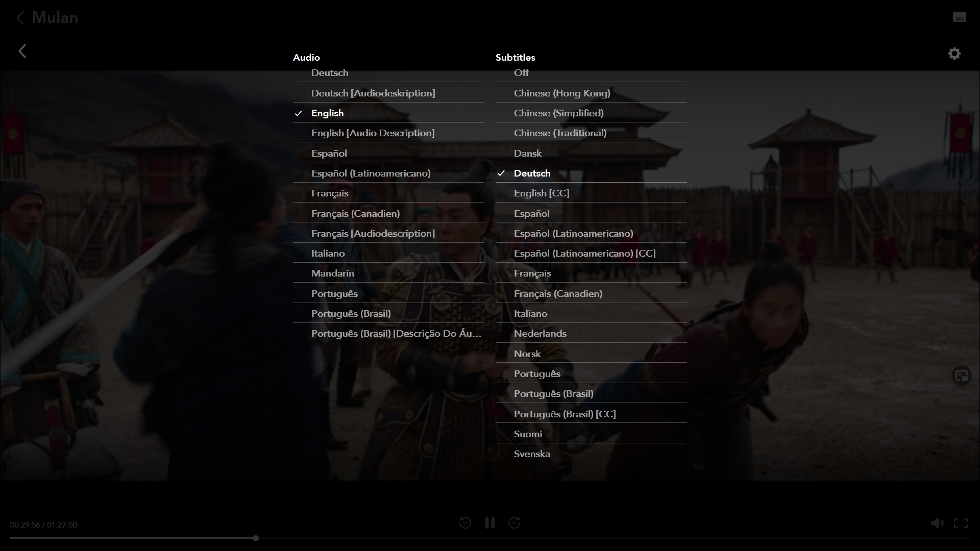Close the audio and subtitles menu with the back chevron
This screenshot has width=980, height=551.
click(x=22, y=51)
